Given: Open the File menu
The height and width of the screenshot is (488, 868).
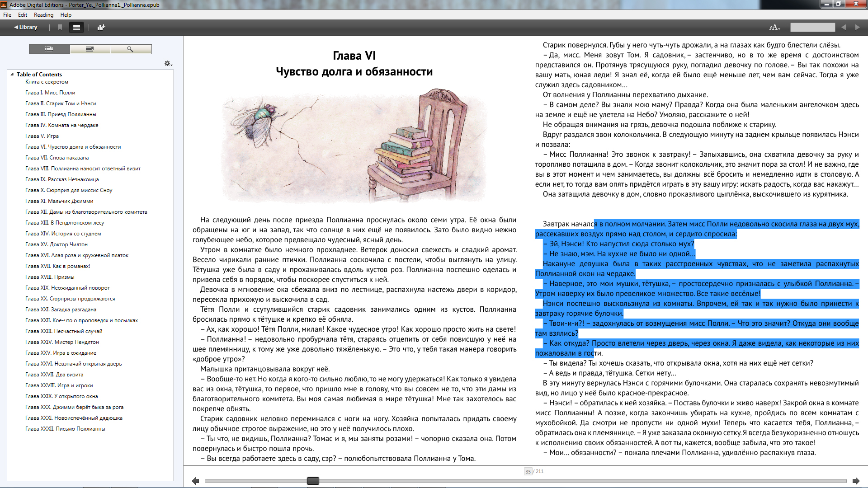Looking at the screenshot, I should tap(7, 14).
